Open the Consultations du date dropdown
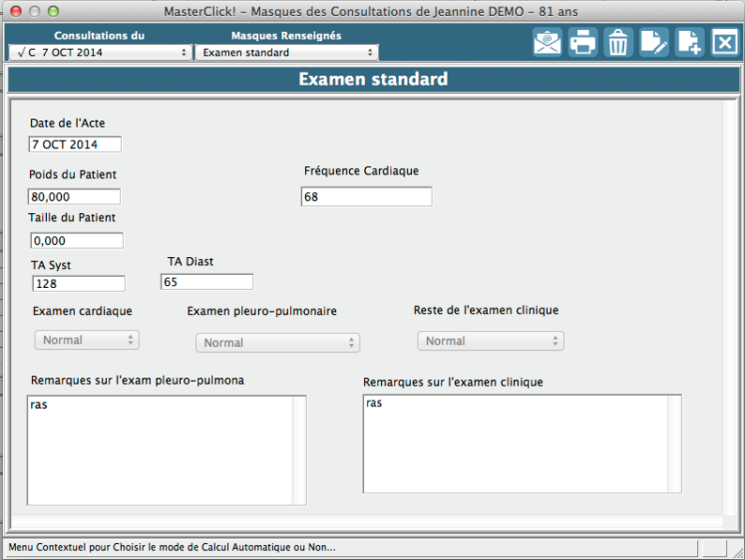 click(99, 53)
